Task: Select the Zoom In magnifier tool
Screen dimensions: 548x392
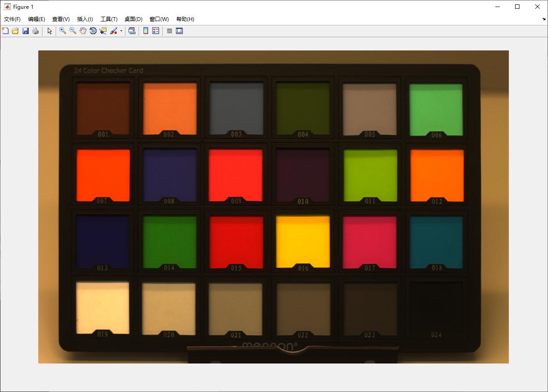Action: [63, 31]
